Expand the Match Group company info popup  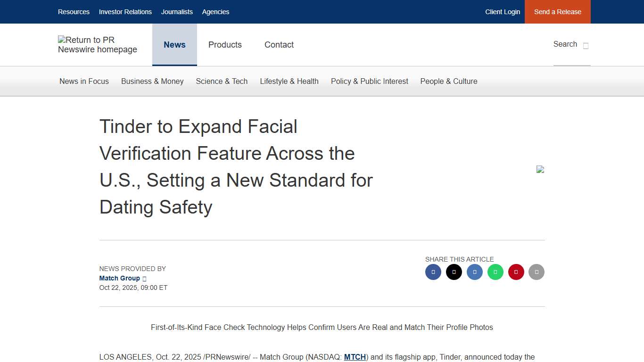[144, 278]
